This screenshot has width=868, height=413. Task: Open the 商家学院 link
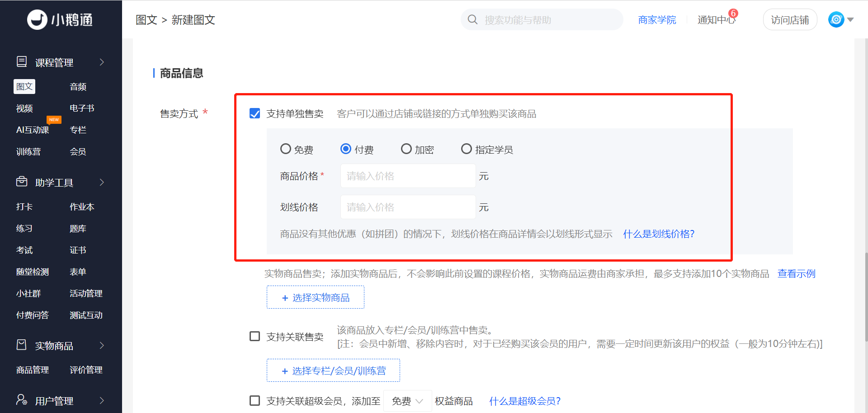pos(657,19)
